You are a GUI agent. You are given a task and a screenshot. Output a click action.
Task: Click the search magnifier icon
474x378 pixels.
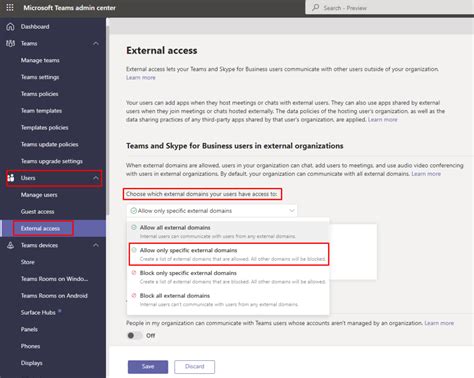[315, 7]
